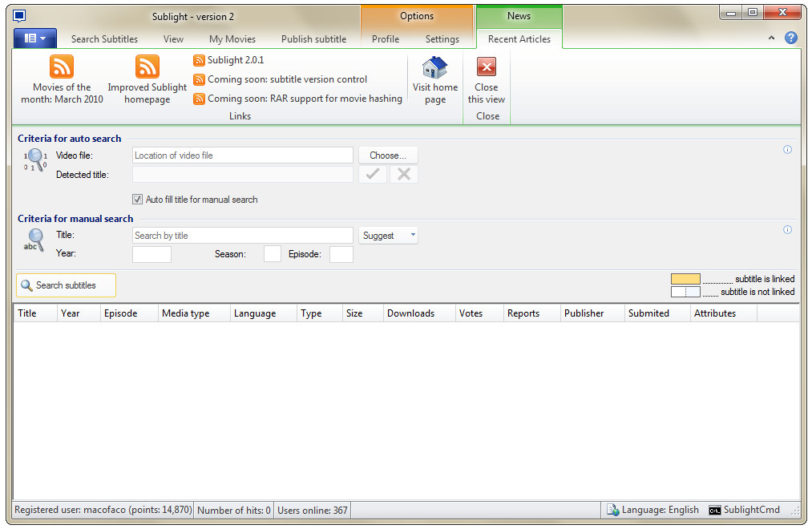Maximize the Sublight window
The image size is (812, 529).
[x=753, y=13]
